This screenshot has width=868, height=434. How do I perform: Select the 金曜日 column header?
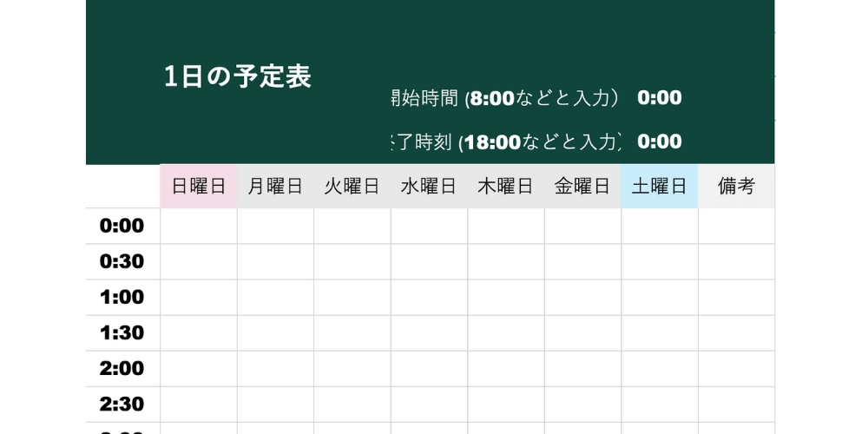582,186
